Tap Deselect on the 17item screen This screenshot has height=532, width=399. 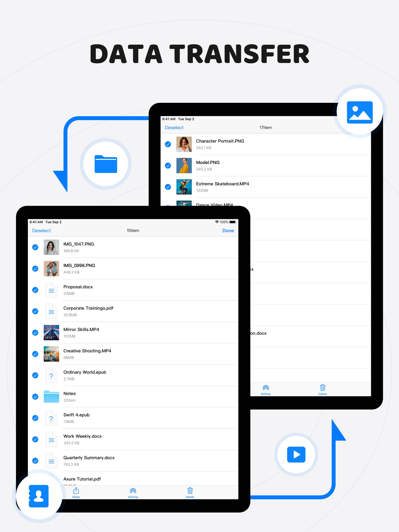[x=174, y=128]
